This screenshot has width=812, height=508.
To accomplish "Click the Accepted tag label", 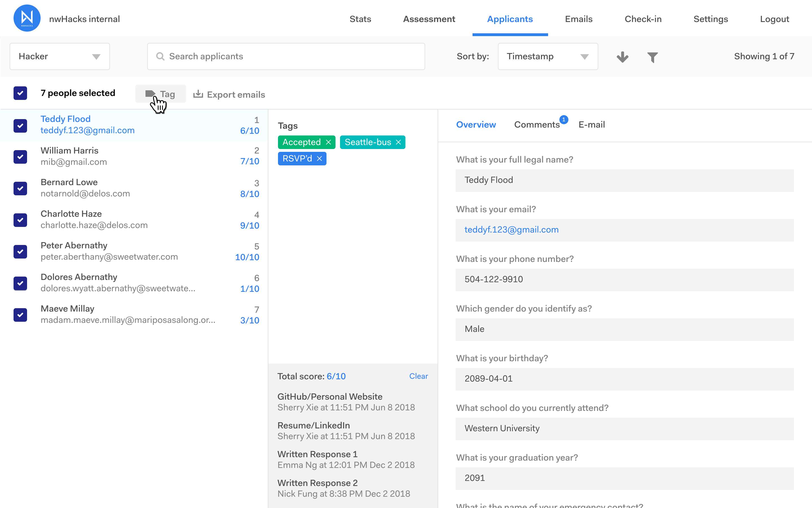I will click(x=301, y=142).
